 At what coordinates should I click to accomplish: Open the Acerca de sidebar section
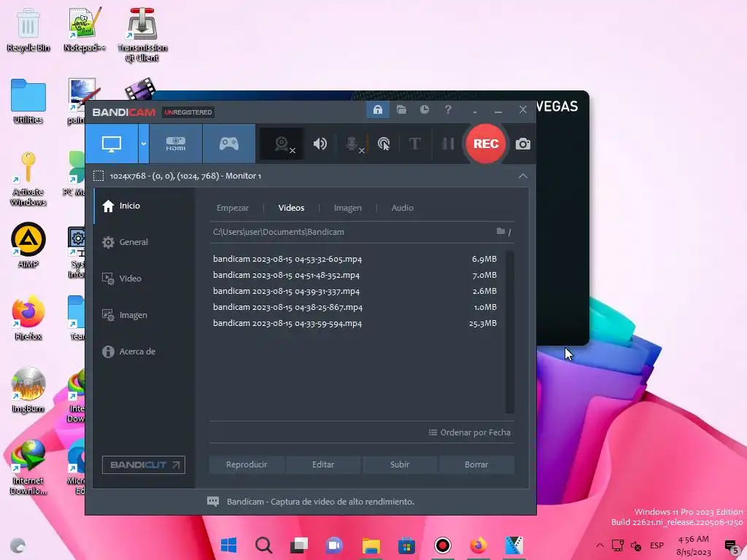pos(144,351)
